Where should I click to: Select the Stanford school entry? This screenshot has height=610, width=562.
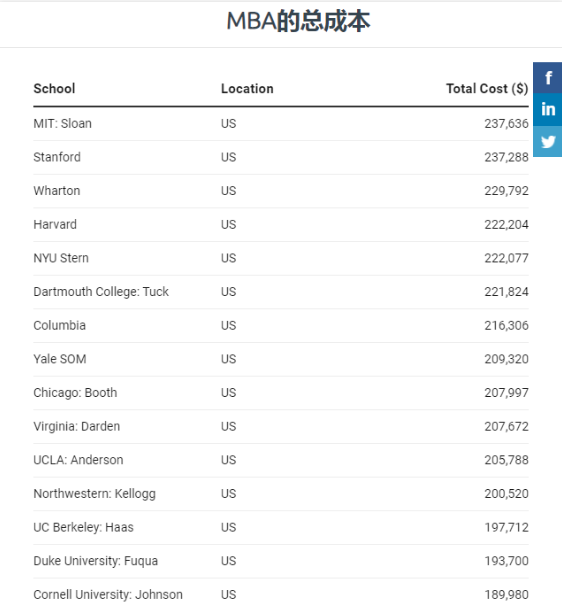click(57, 157)
